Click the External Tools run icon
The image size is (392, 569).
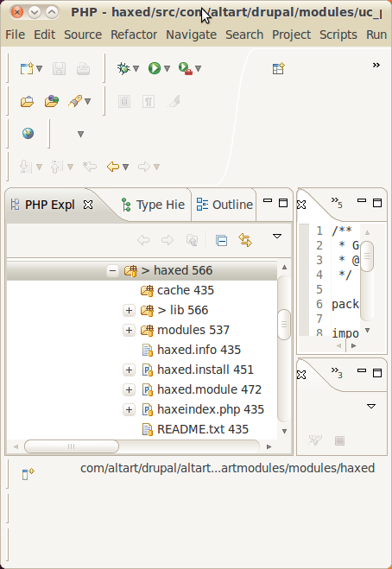(x=186, y=68)
